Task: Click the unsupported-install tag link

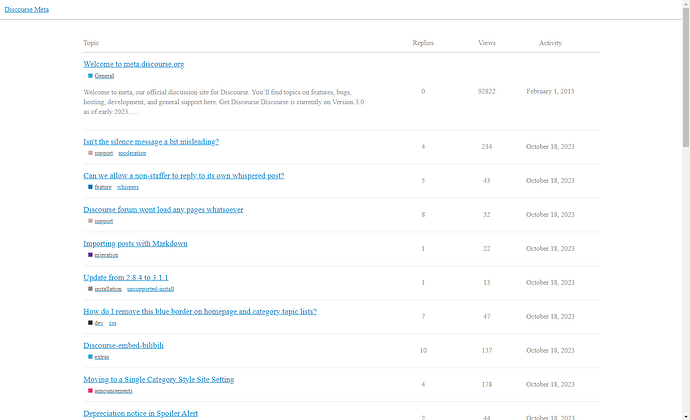Action: click(x=150, y=289)
